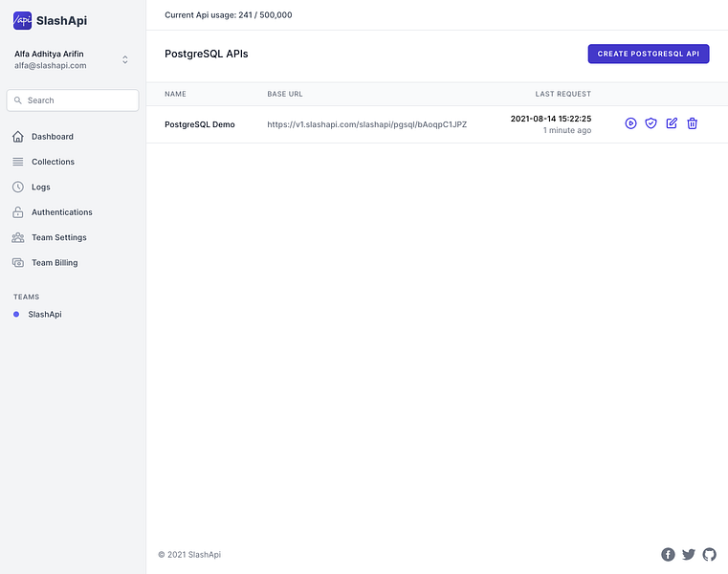Click the Authentications lock icon

(x=17, y=212)
